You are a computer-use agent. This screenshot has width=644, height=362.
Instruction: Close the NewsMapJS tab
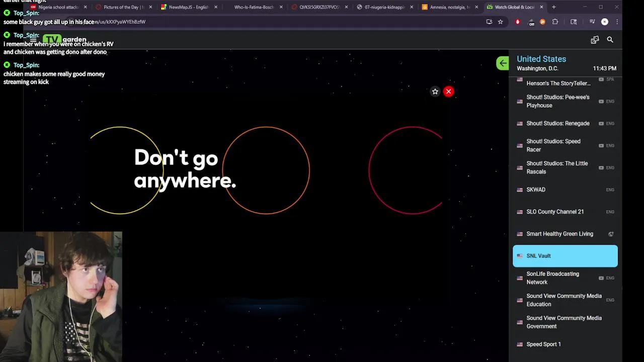coord(216,7)
